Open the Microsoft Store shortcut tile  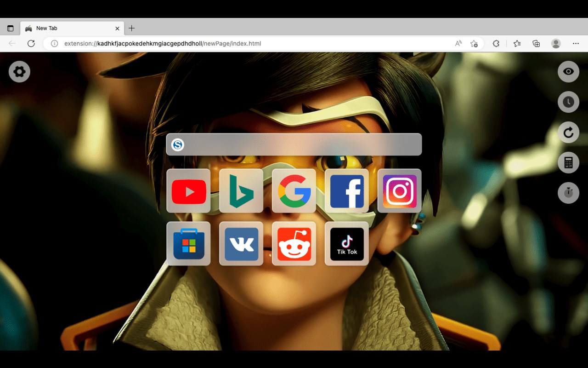[x=188, y=244]
